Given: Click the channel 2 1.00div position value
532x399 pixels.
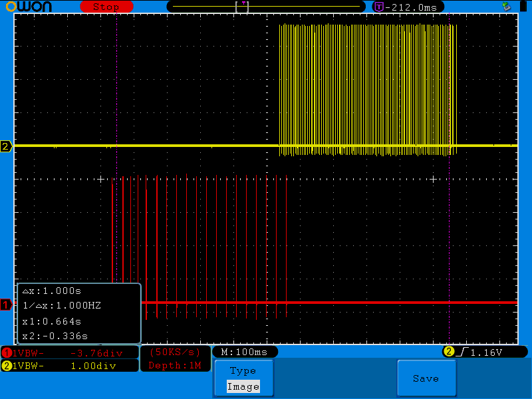Looking at the screenshot, I should coord(93,366).
